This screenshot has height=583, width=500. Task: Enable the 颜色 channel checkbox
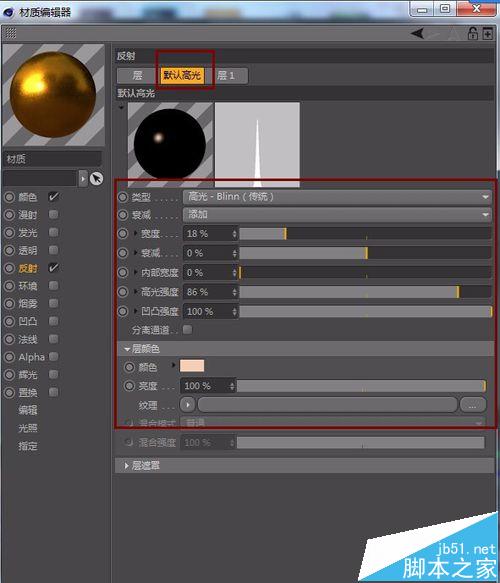point(54,196)
